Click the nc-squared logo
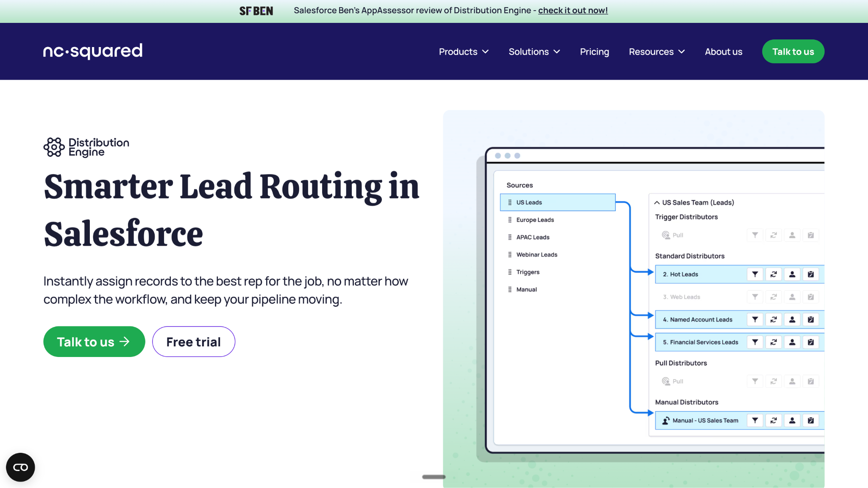Viewport: 868px width, 488px height. [x=93, y=51]
